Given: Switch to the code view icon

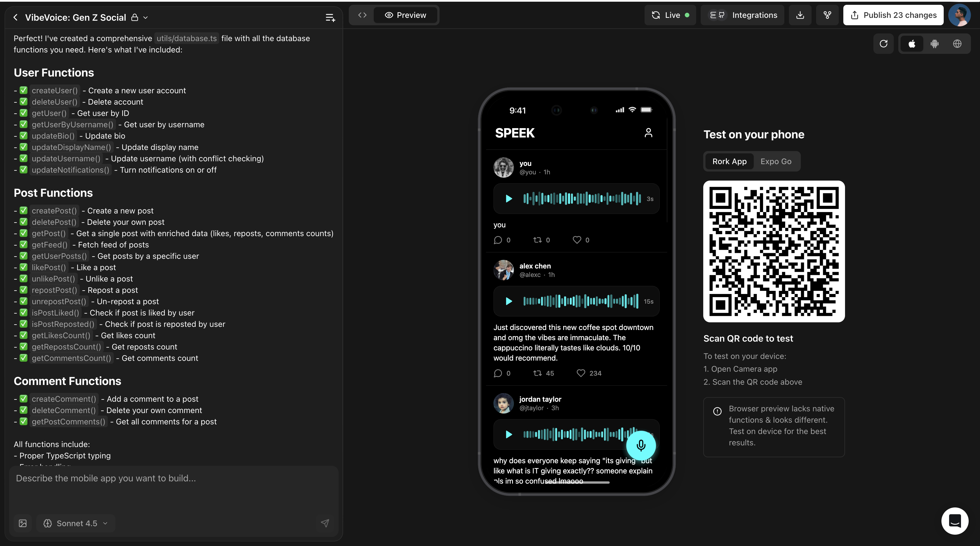Looking at the screenshot, I should 362,15.
